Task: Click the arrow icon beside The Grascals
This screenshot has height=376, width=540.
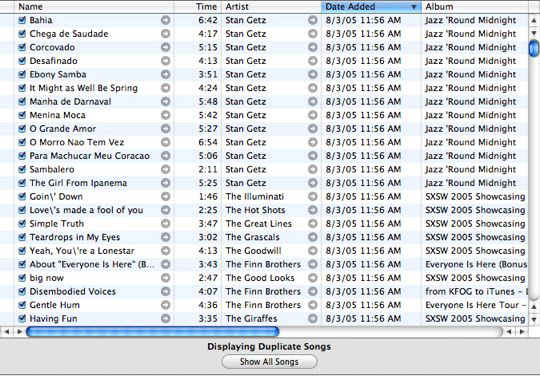Action: click(x=313, y=237)
